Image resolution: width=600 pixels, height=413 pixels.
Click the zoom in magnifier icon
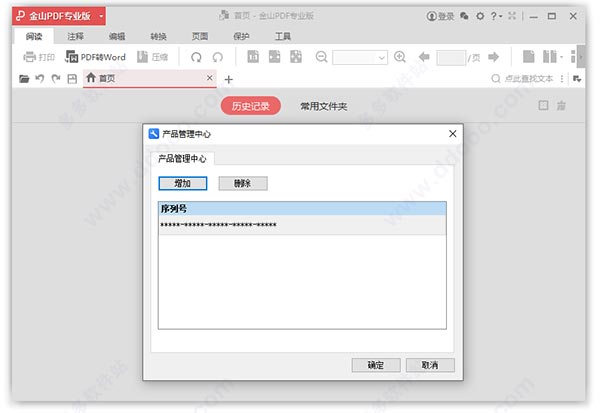(400, 57)
